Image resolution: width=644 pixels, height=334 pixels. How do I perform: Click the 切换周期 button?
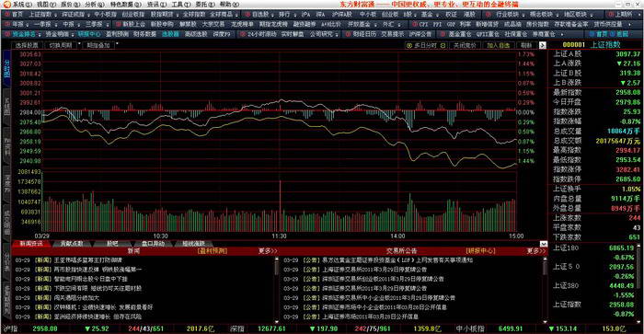coord(61,45)
